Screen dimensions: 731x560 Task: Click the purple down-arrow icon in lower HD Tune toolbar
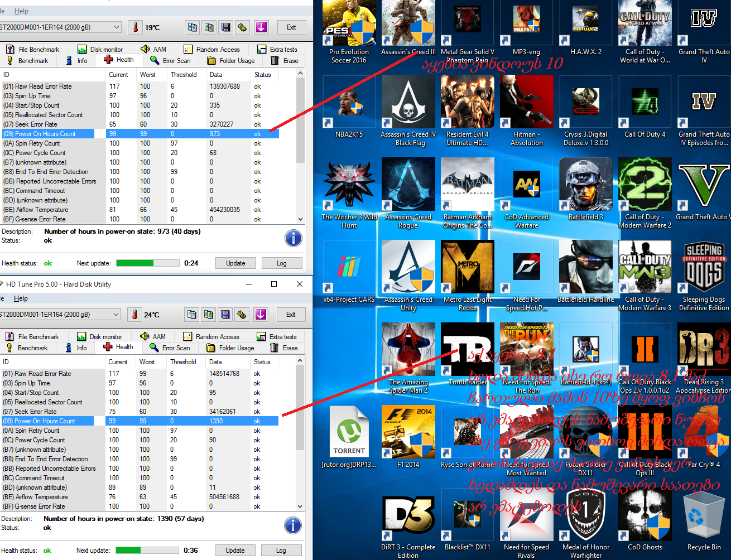(x=261, y=315)
